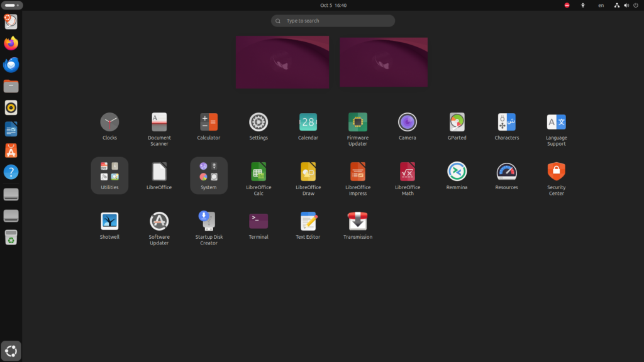This screenshot has width=644, height=362.
Task: Open Thunderbird mail from the dock
Action: click(x=11, y=65)
